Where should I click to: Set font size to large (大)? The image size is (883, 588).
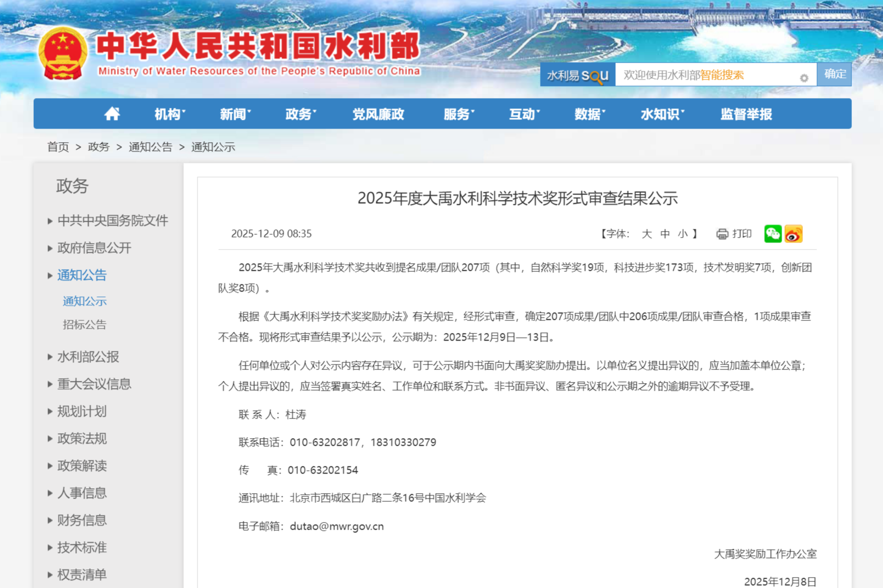coord(647,234)
